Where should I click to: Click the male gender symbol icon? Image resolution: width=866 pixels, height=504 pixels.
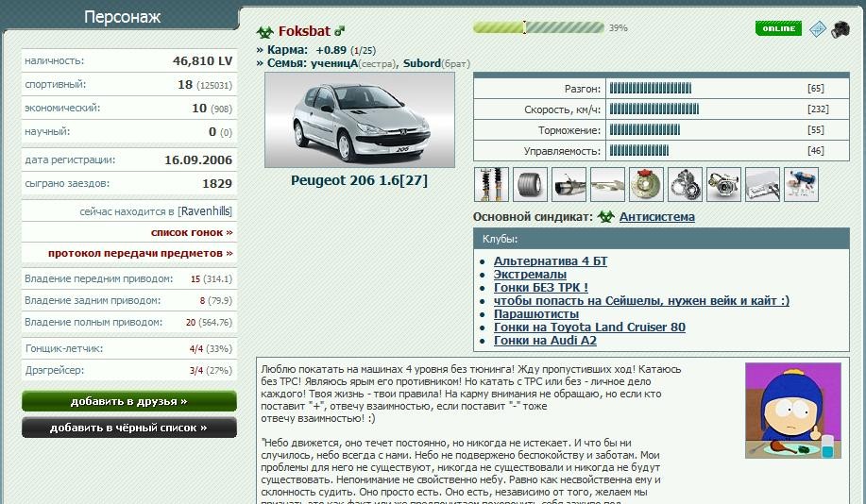[339, 31]
